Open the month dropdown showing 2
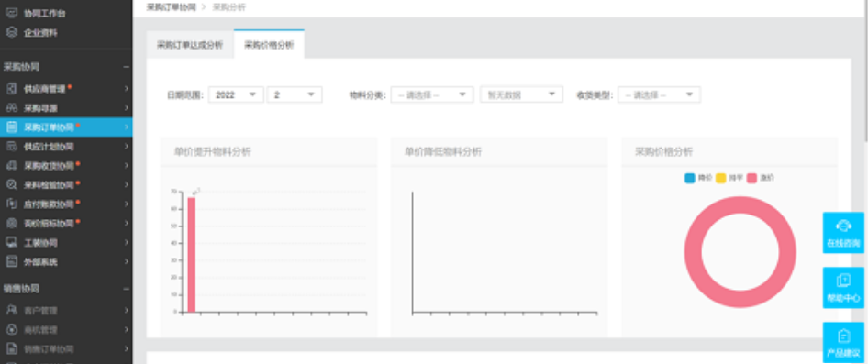The height and width of the screenshot is (364, 868). coord(295,94)
